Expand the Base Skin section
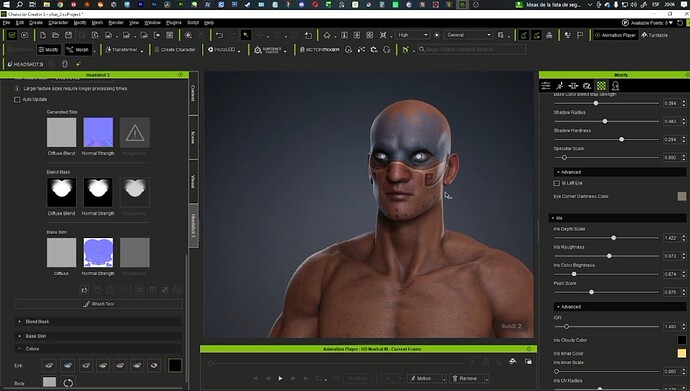This screenshot has width=690, height=391. pyautogui.click(x=98, y=336)
